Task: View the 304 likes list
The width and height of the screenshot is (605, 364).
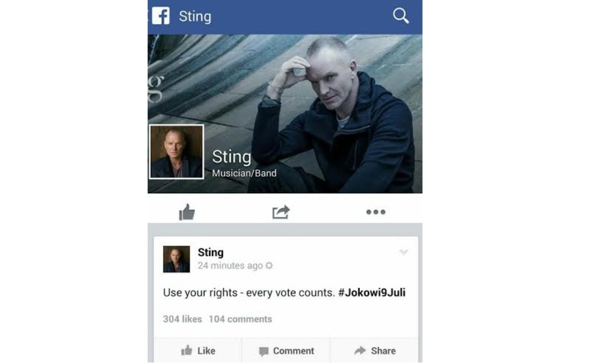Action: coord(183,319)
